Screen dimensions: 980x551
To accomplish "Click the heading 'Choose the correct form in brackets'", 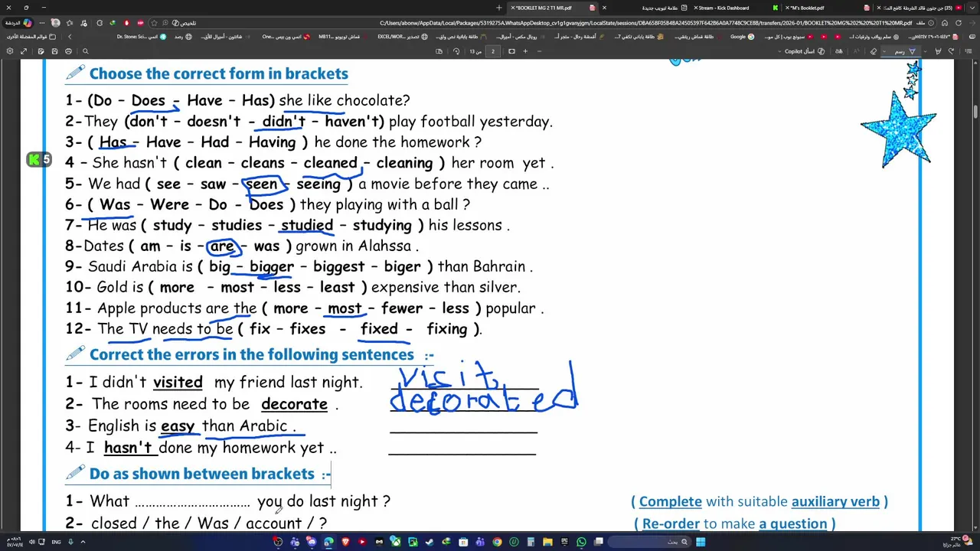I will coord(219,73).
